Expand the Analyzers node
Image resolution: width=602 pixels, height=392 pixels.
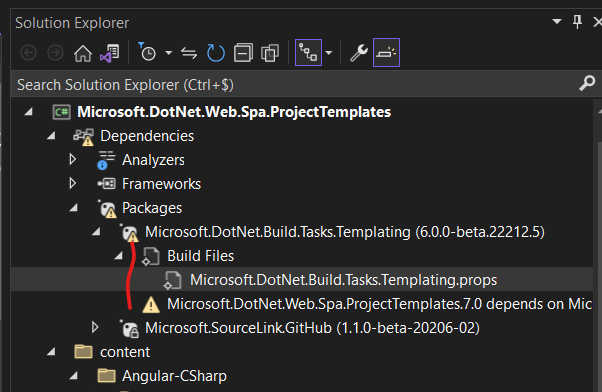pyautogui.click(x=73, y=159)
